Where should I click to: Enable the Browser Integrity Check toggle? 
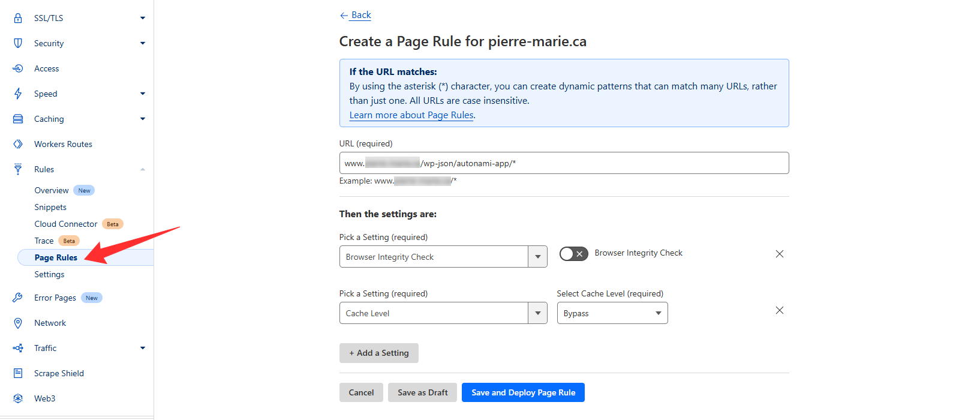click(573, 254)
